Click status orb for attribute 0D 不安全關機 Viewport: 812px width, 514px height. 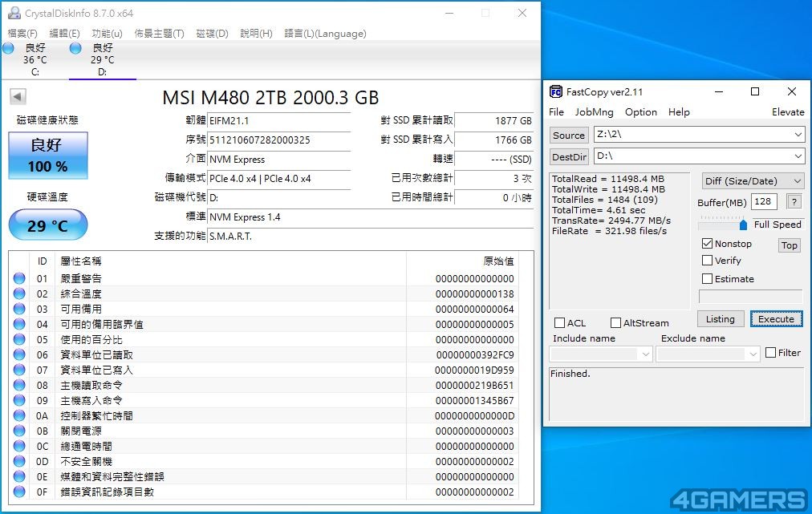(x=19, y=461)
